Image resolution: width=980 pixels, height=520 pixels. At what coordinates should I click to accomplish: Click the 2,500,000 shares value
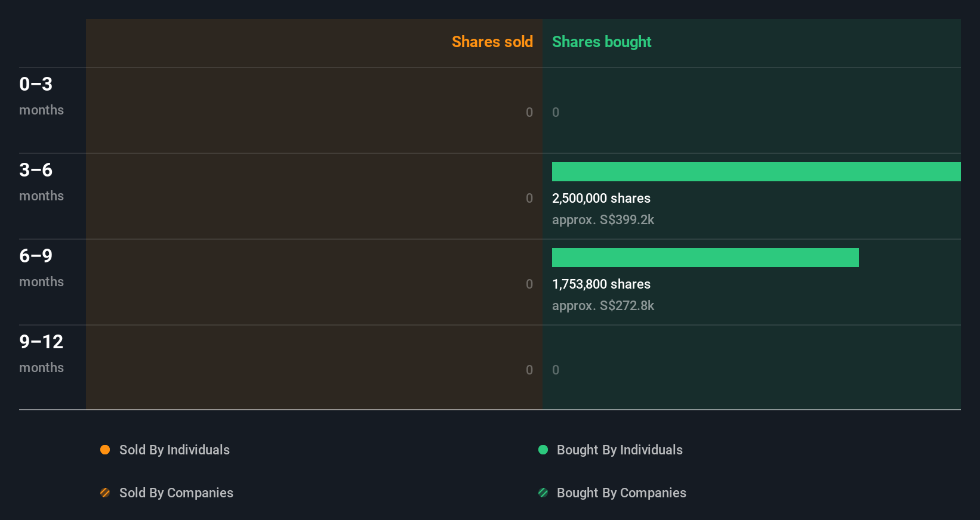point(601,198)
